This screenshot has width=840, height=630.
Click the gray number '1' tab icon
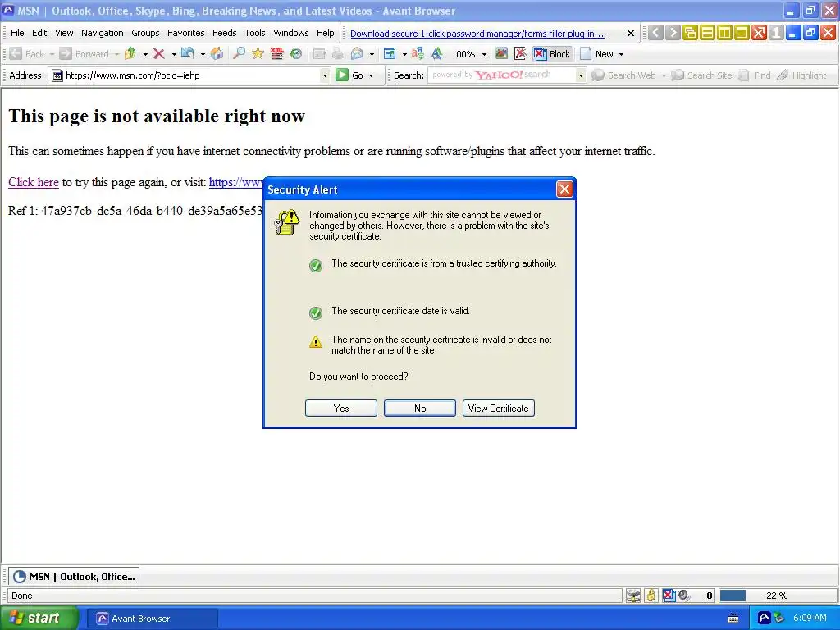tap(776, 33)
